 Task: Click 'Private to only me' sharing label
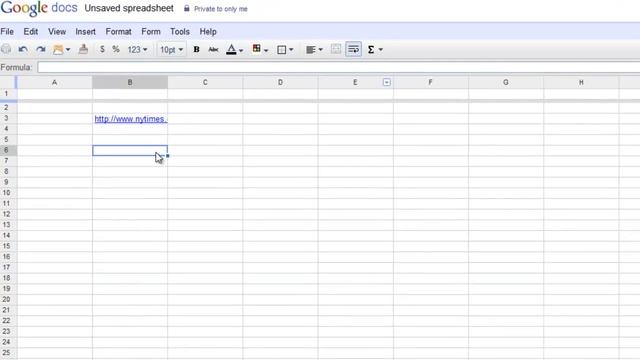pyautogui.click(x=221, y=9)
